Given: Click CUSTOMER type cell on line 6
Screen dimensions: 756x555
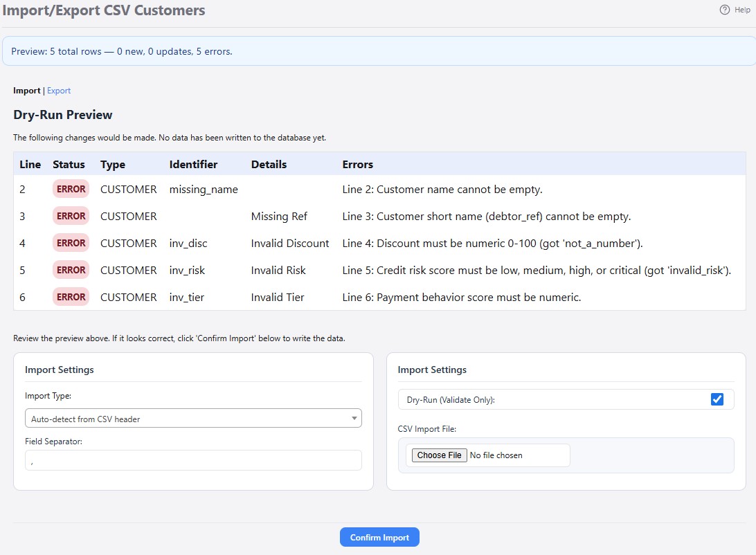Looking at the screenshot, I should tap(128, 298).
